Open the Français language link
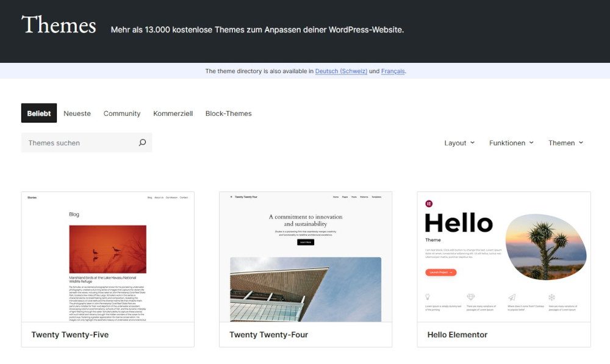The image size is (610, 364). (x=393, y=71)
